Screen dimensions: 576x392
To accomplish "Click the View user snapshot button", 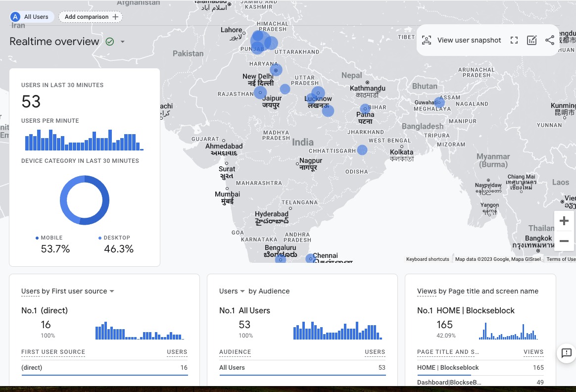I will pyautogui.click(x=461, y=40).
